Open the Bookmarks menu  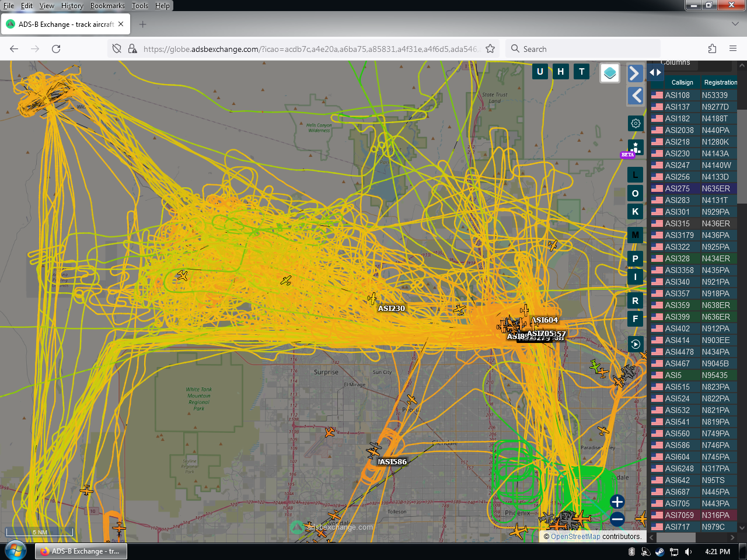[x=107, y=6]
